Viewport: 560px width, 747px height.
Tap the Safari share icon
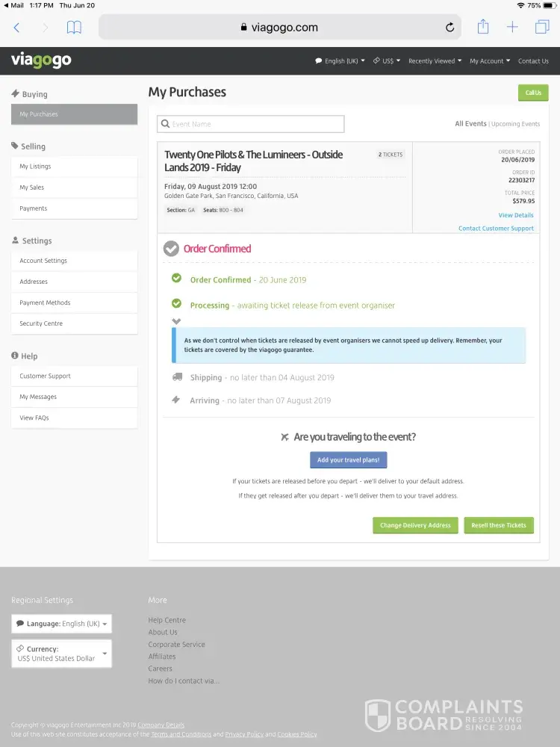483,27
